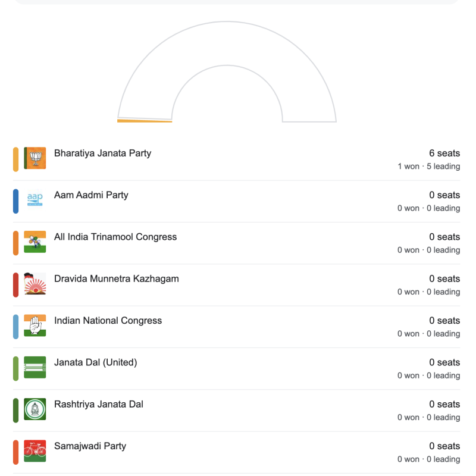Click 0 won · 0 leading under Rashtriya Janata Dal
This screenshot has height=476, width=476.
coord(428,417)
